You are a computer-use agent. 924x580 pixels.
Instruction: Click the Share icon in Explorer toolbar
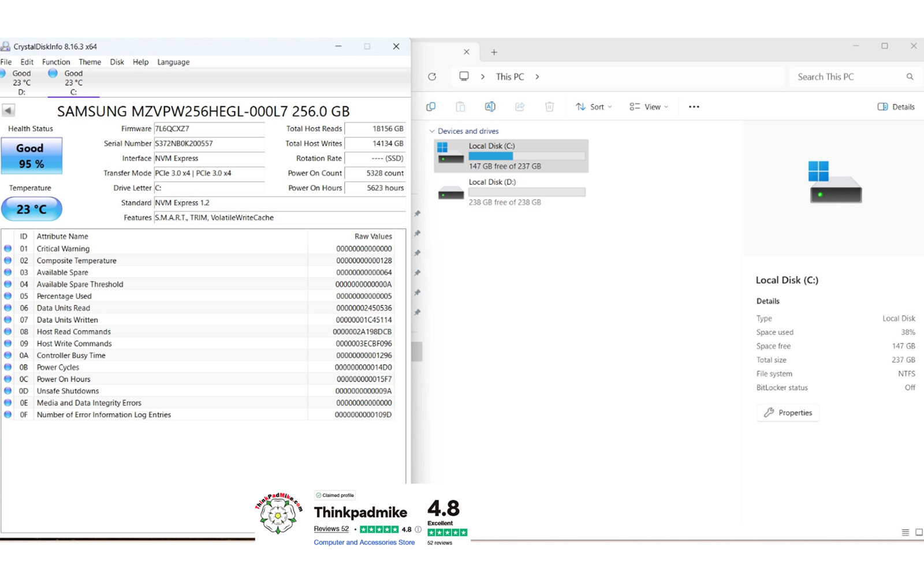(520, 107)
